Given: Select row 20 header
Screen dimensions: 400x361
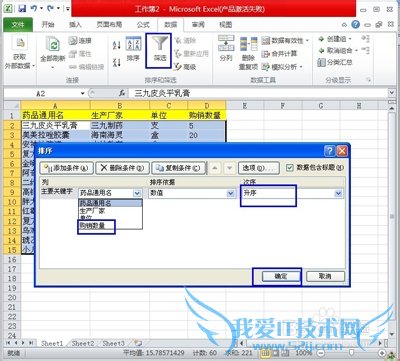Looking at the screenshot, I should tap(12, 297).
